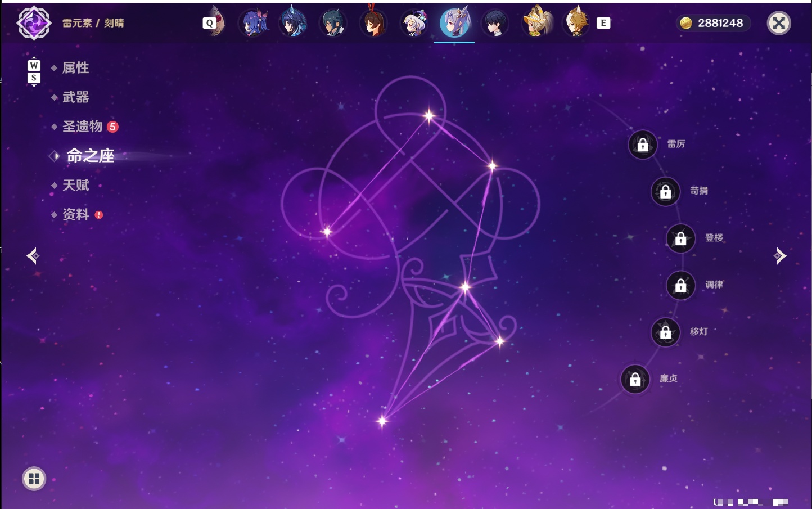812x509 pixels.
Task: Select the locked 移灯 constellation node
Action: point(666,332)
